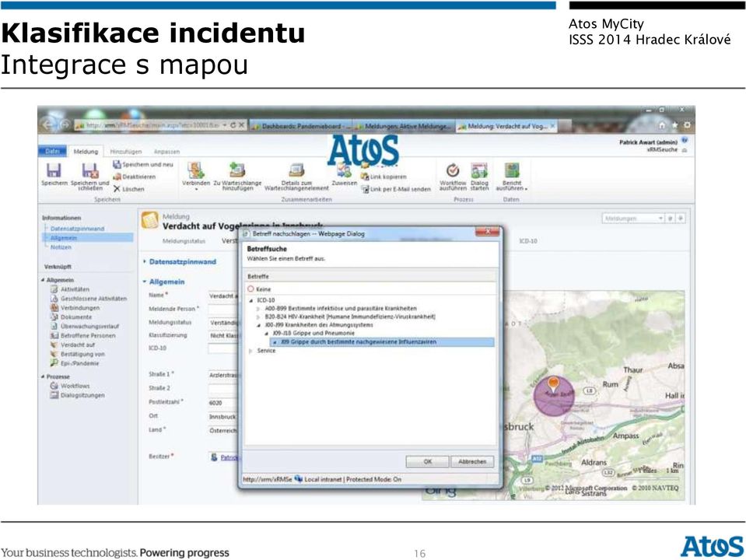The width and height of the screenshot is (746, 560).
Task: Choose Speichern und neu in ribbon
Action: [x=143, y=165]
